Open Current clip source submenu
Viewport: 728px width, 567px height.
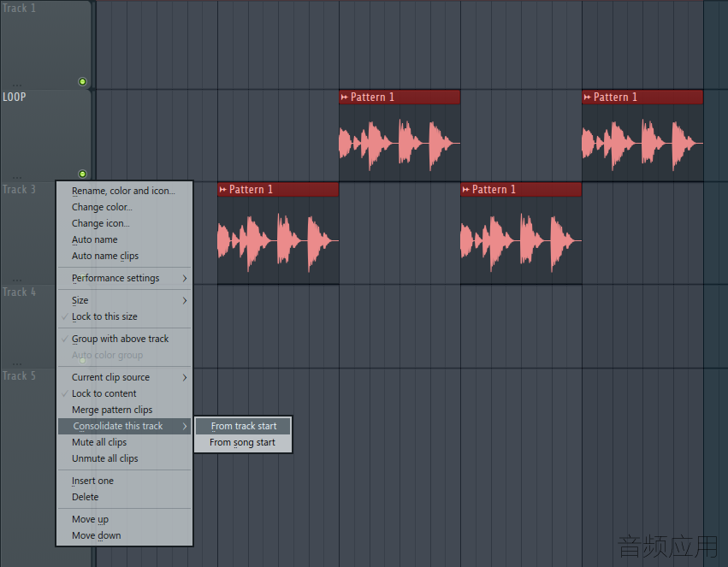click(x=123, y=377)
